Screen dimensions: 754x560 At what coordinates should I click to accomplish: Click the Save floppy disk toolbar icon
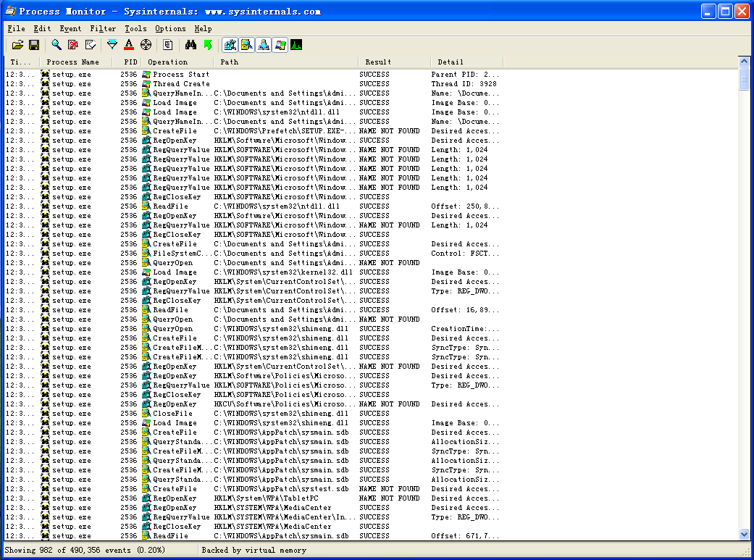coord(33,45)
